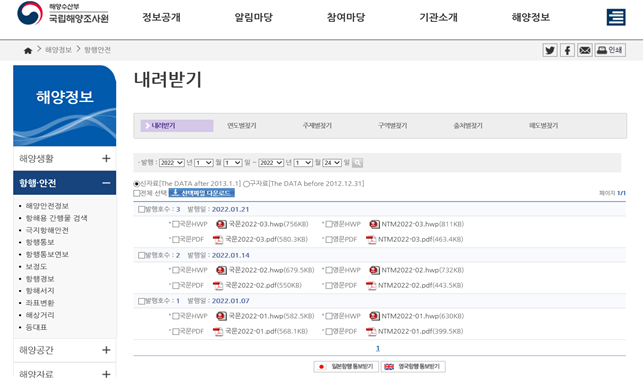Check 국문HWP box for 2022-03

(176, 224)
